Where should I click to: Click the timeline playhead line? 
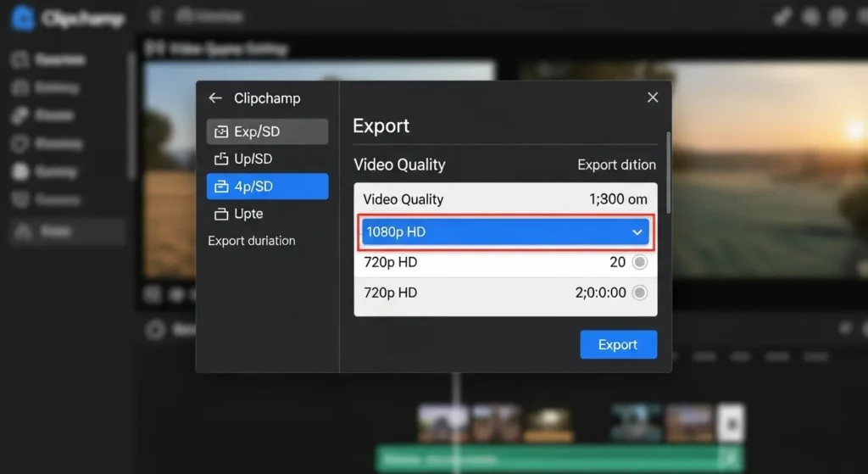point(456,424)
